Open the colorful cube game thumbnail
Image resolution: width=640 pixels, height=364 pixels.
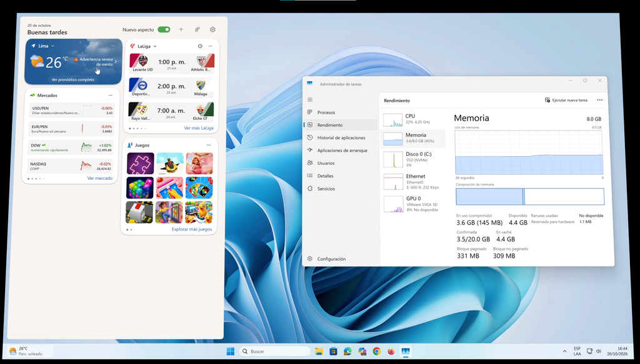click(x=140, y=187)
